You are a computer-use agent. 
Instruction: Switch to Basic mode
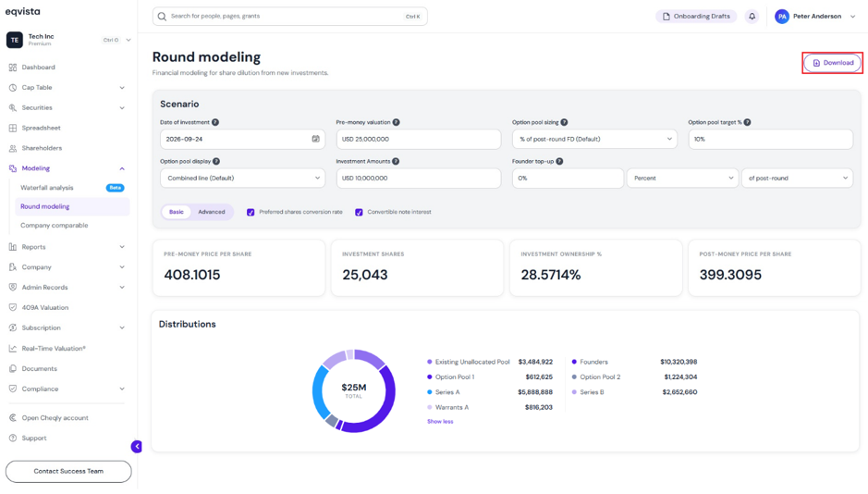click(x=176, y=212)
